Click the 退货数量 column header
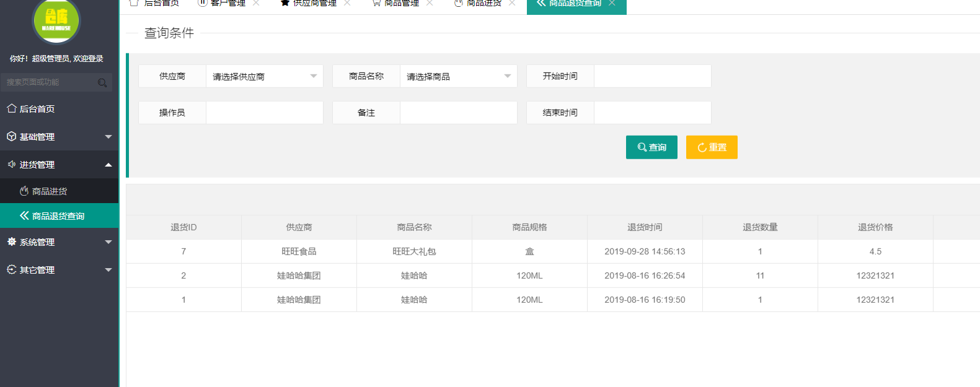980x387 pixels. tap(760, 227)
